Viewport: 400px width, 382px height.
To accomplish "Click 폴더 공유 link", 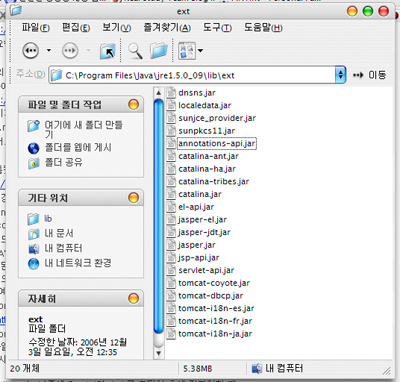I will click(x=63, y=162).
